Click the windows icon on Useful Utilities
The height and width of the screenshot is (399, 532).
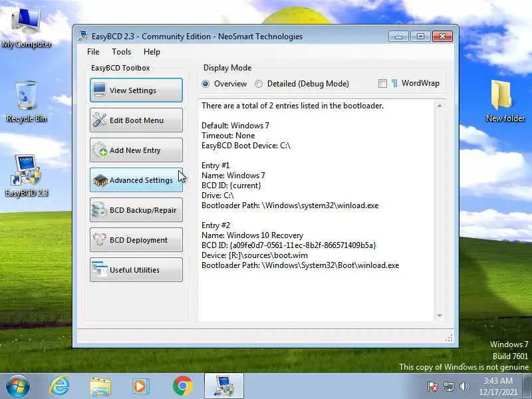99,270
